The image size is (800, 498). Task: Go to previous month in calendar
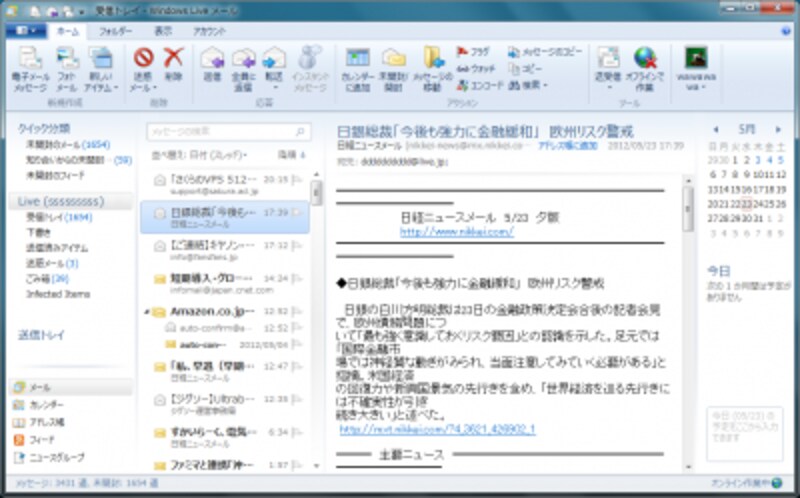pyautogui.click(x=715, y=130)
